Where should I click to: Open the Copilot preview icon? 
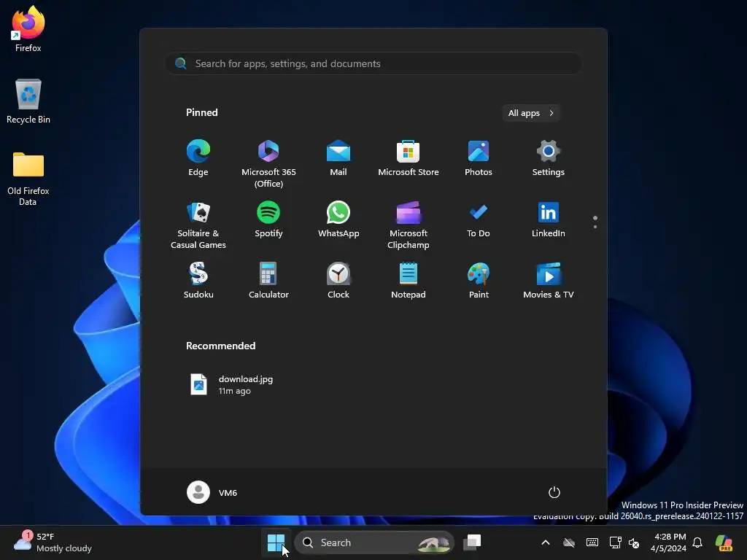tap(724, 542)
